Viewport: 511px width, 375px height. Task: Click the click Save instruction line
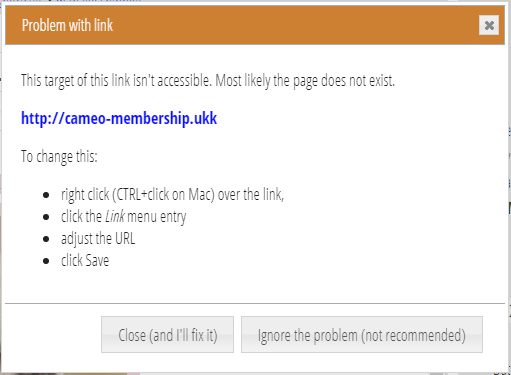click(85, 260)
